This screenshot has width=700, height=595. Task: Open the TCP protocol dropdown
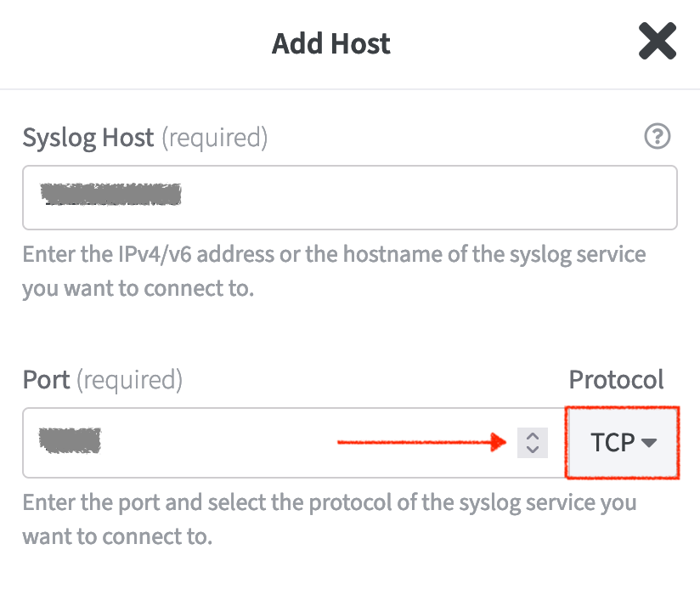[x=623, y=442]
